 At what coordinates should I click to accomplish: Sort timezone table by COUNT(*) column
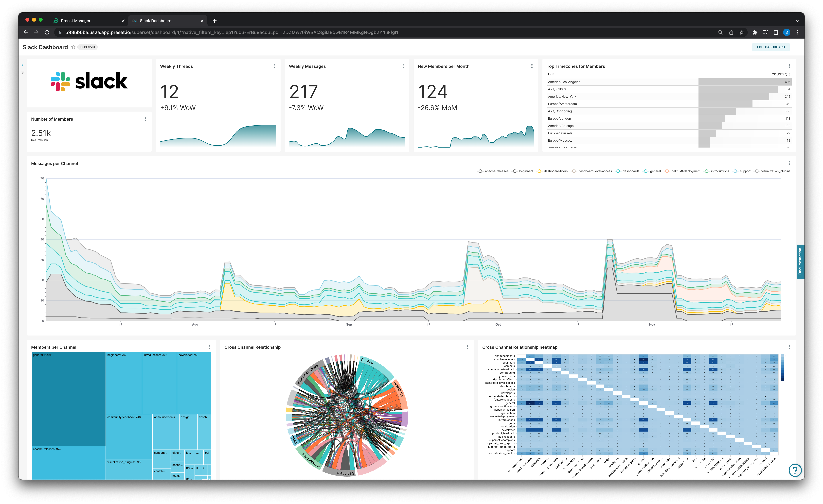[779, 74]
